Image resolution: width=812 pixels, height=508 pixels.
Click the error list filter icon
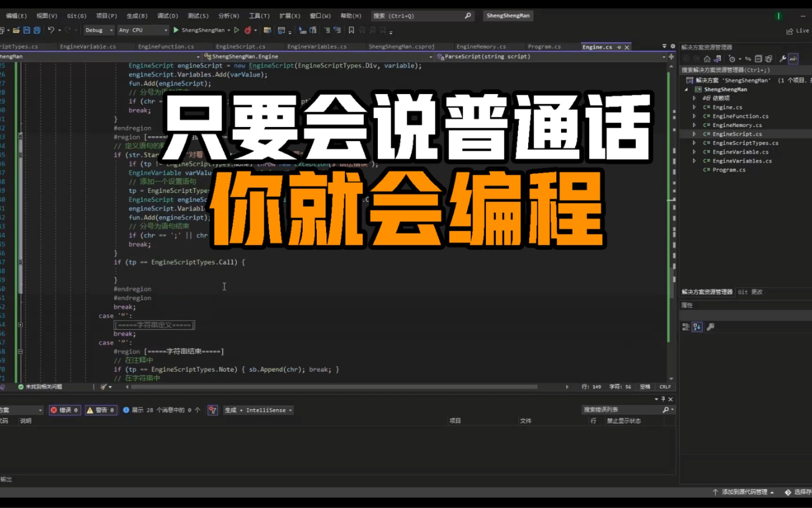(x=212, y=410)
